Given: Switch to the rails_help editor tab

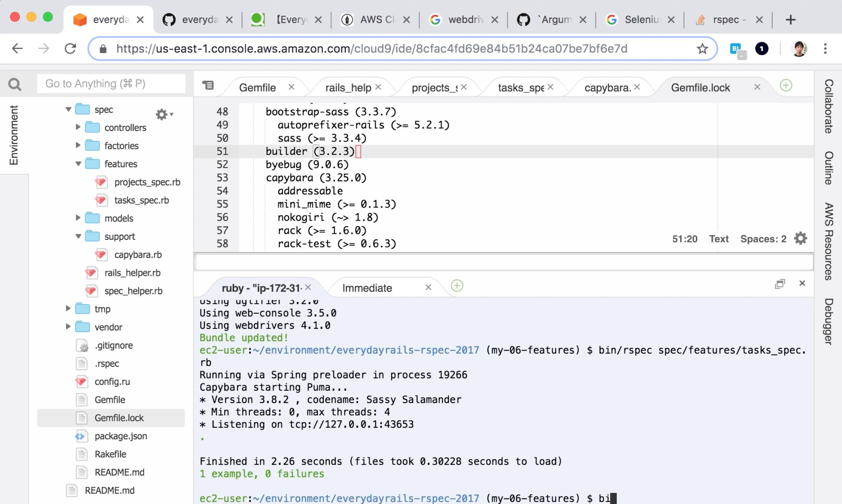Looking at the screenshot, I should point(348,87).
